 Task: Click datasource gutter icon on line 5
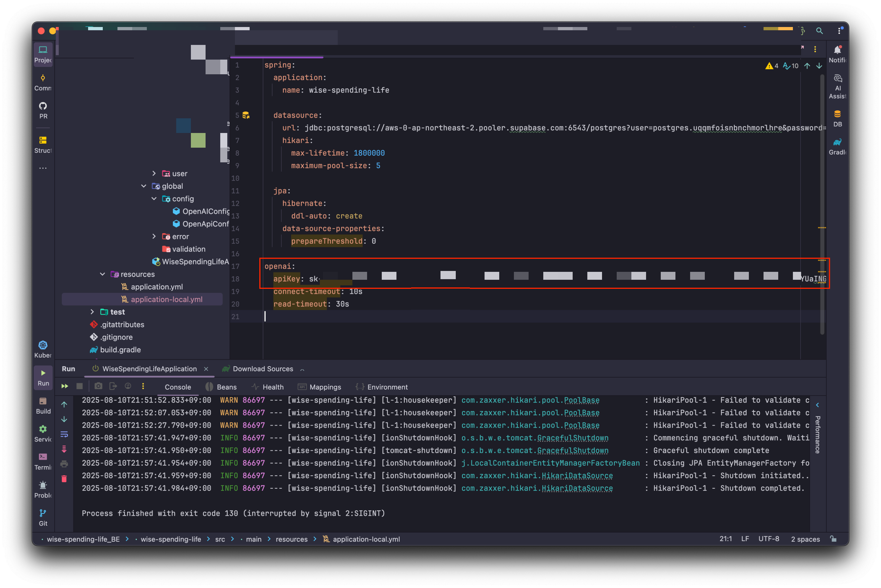(246, 115)
